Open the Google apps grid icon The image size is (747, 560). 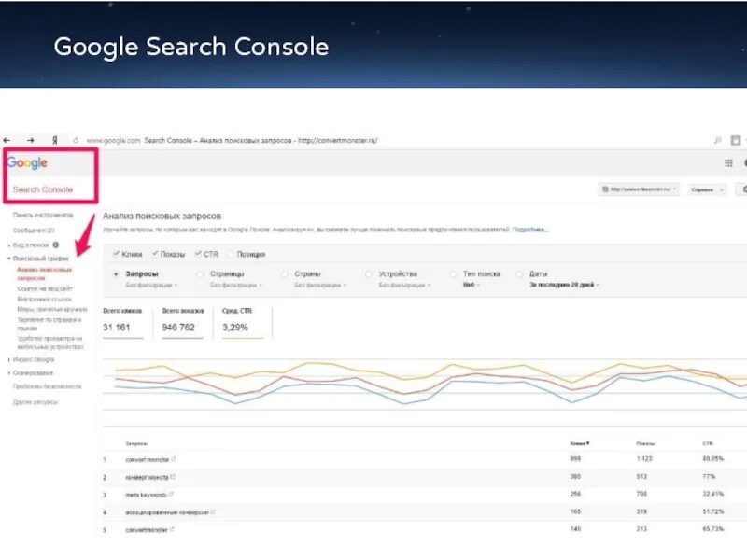click(x=728, y=162)
